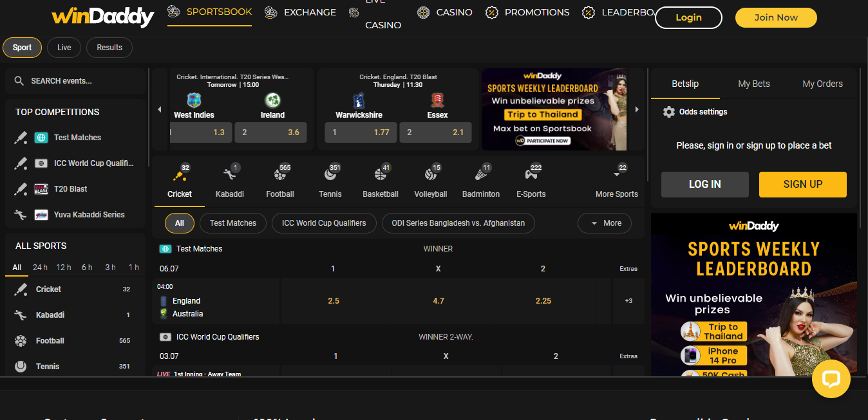868x420 pixels.
Task: Pick the Volleyball sport icon
Action: (x=430, y=174)
